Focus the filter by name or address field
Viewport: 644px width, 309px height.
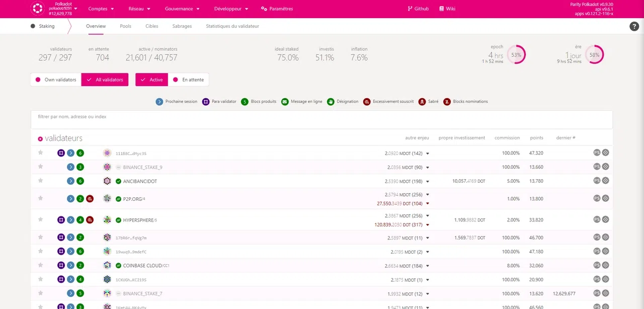point(321,119)
